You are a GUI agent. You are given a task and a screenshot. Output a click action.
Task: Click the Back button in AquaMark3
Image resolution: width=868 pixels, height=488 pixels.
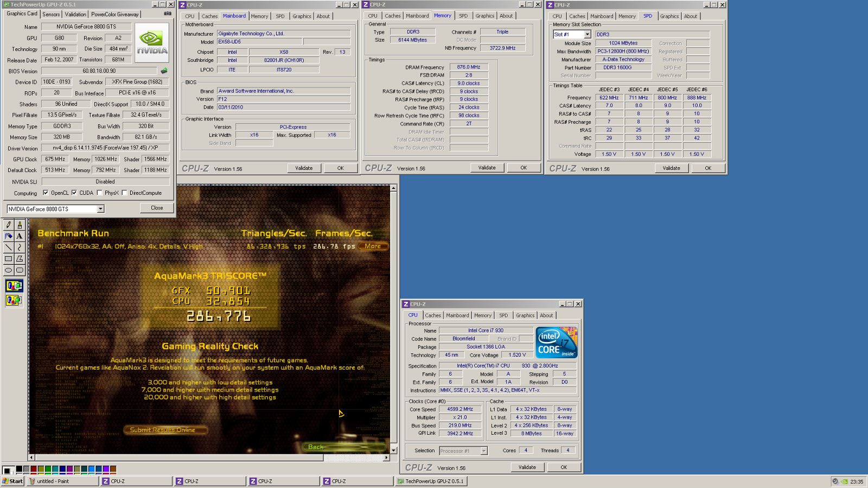[x=343, y=447]
